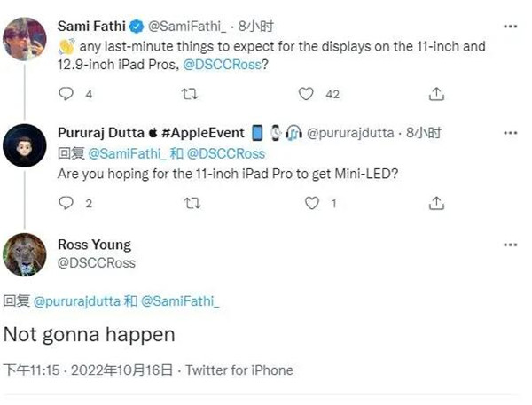Screen dimensions: 532x405
Task: Open more options on Ross Young's tweet
Action: click(510, 245)
